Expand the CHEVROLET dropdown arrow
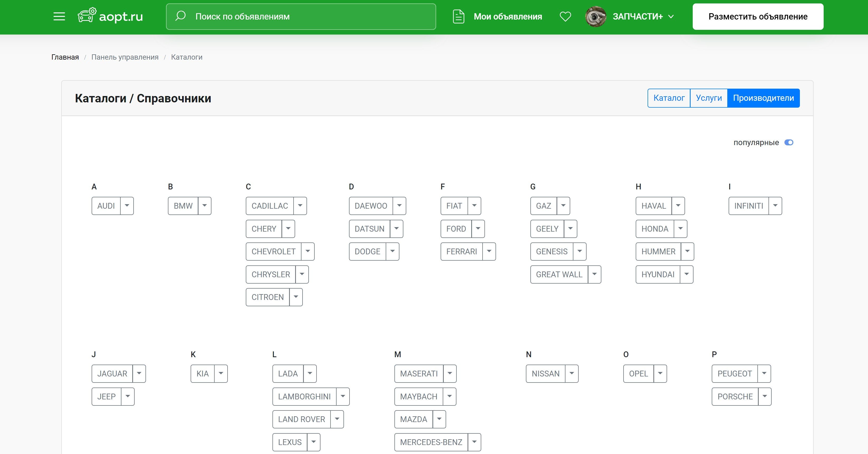 point(308,252)
